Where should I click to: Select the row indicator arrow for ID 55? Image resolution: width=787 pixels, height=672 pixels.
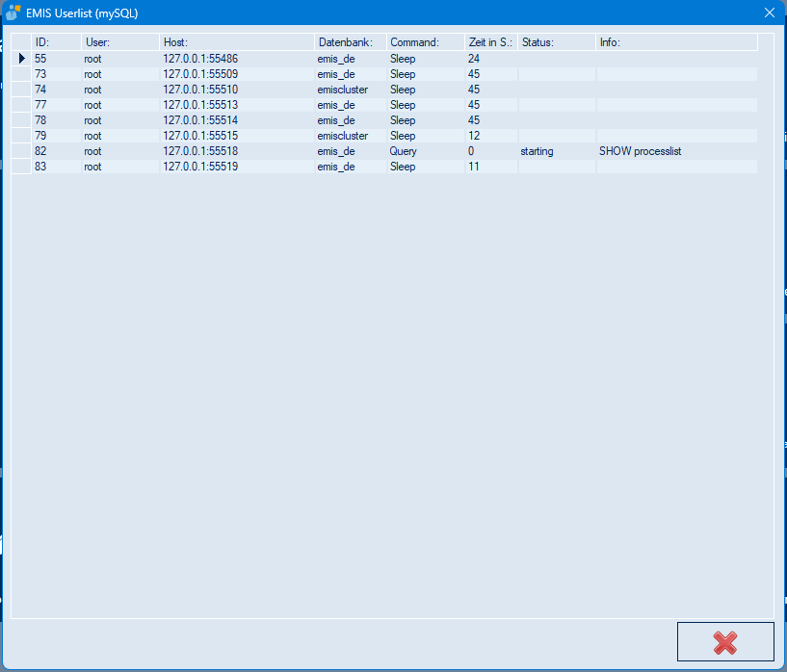coord(21,59)
